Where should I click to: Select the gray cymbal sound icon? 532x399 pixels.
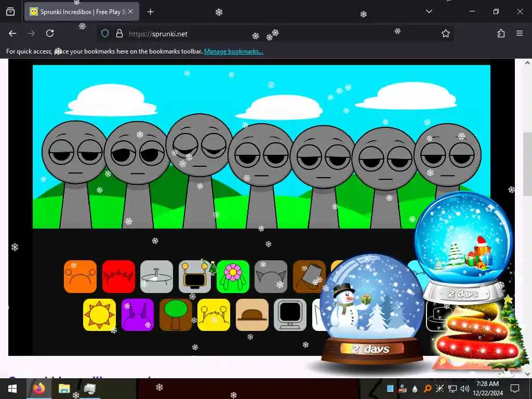pos(156,276)
